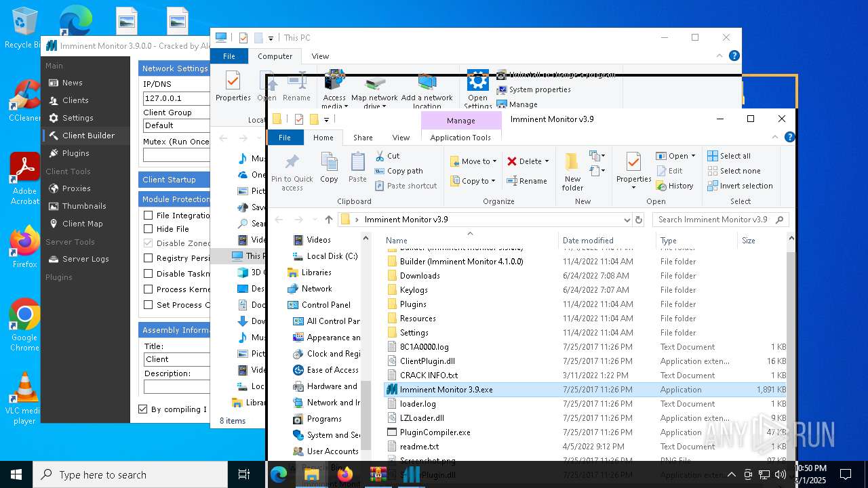
Task: Click Rename in Organize group
Action: (x=527, y=181)
